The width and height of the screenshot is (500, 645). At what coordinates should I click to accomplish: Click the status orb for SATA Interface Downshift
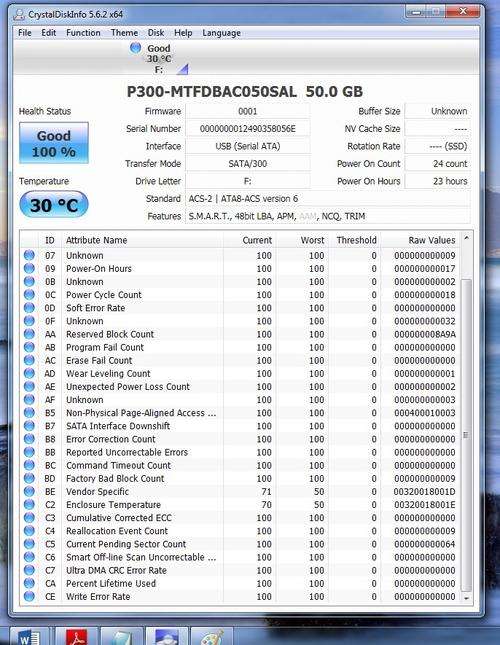(29, 426)
